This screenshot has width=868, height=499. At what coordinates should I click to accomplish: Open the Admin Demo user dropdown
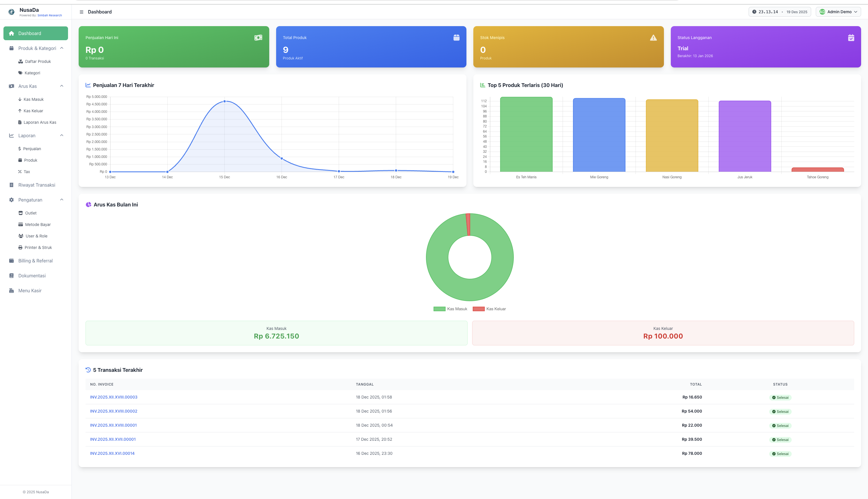(838, 12)
